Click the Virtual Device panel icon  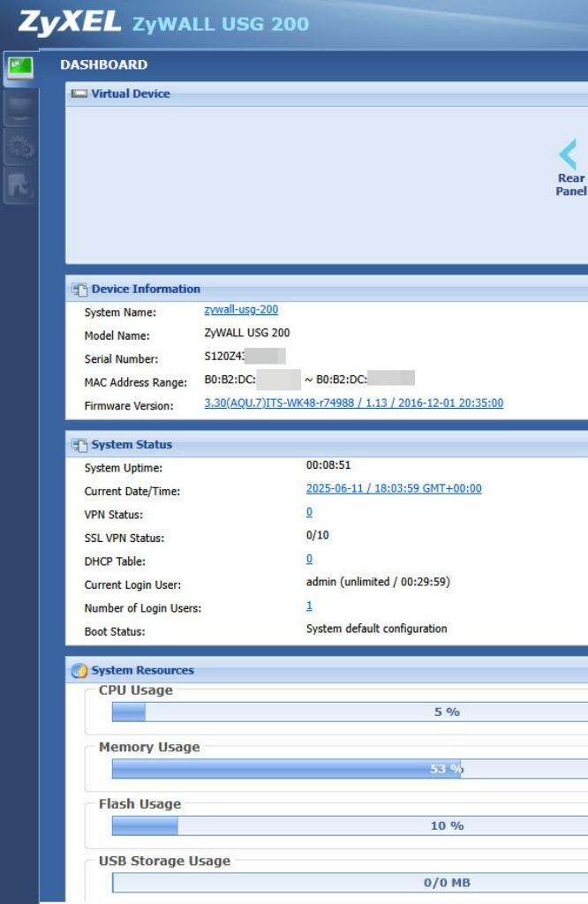[x=79, y=94]
